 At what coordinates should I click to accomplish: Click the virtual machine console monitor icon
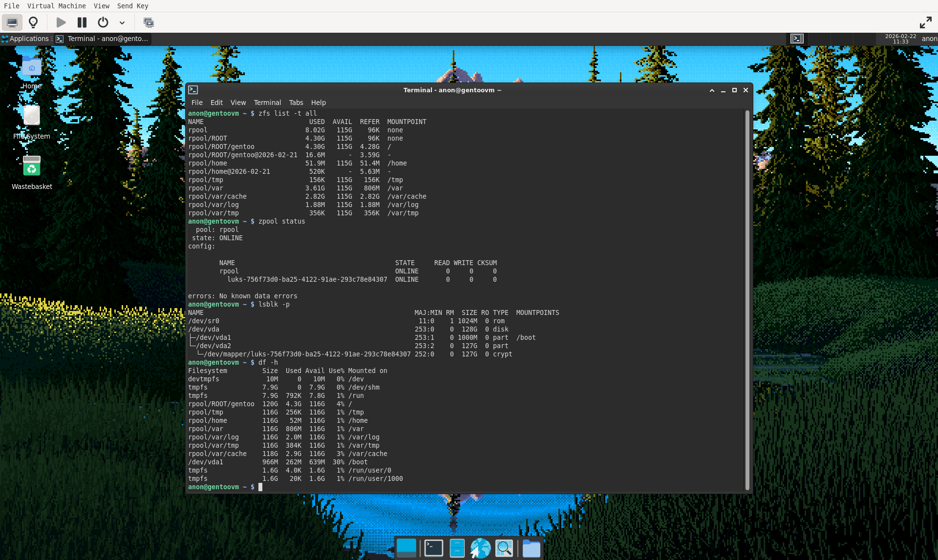click(12, 22)
